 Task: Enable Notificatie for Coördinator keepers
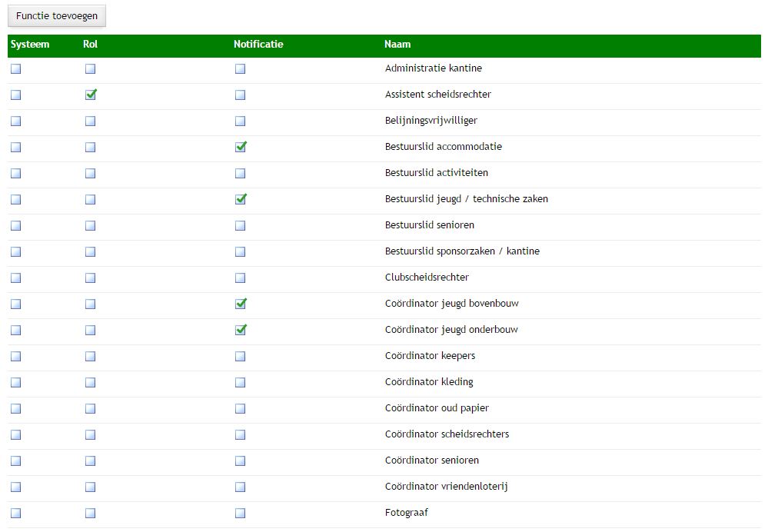point(241,356)
